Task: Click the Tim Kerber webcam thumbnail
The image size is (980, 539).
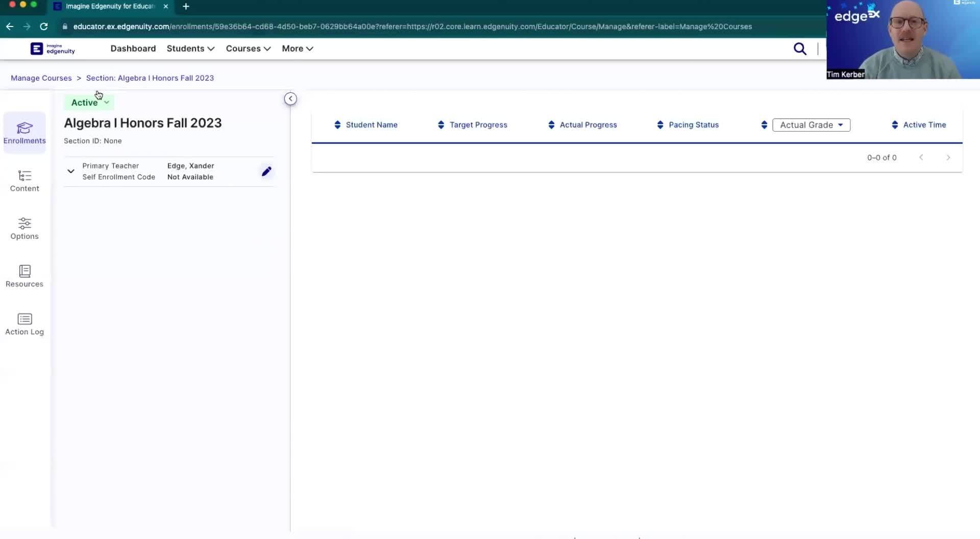Action: pyautogui.click(x=903, y=40)
